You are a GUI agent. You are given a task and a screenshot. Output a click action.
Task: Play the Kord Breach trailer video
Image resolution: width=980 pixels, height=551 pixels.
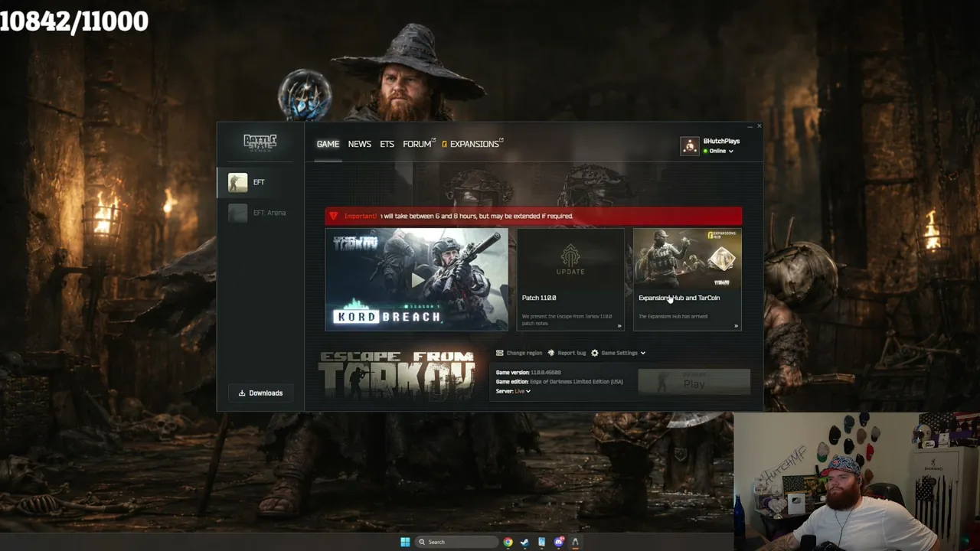coord(416,279)
